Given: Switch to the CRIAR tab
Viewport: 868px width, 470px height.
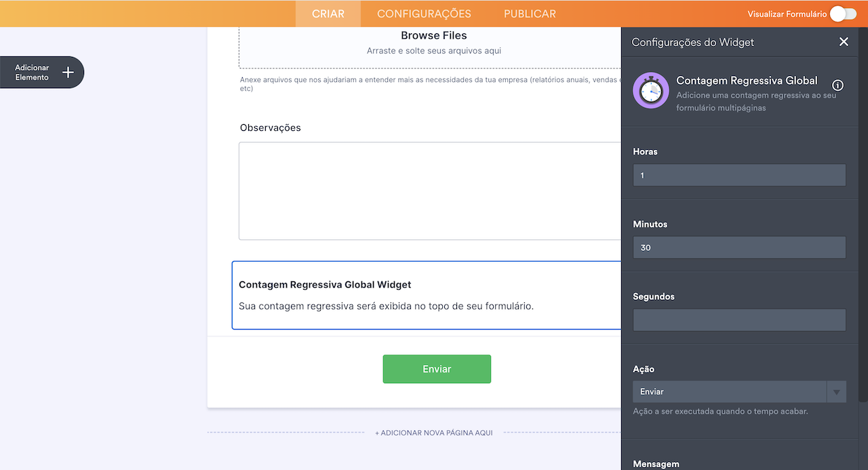Looking at the screenshot, I should [328, 14].
